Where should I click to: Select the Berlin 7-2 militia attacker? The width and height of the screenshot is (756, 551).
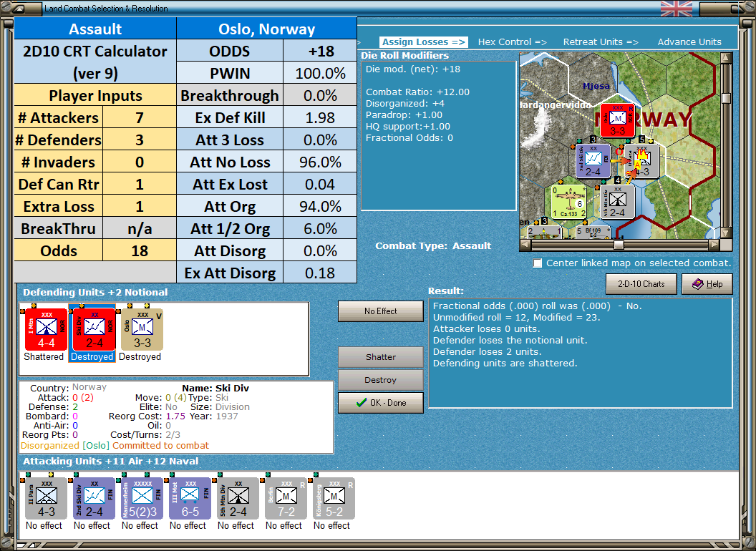pos(286,499)
